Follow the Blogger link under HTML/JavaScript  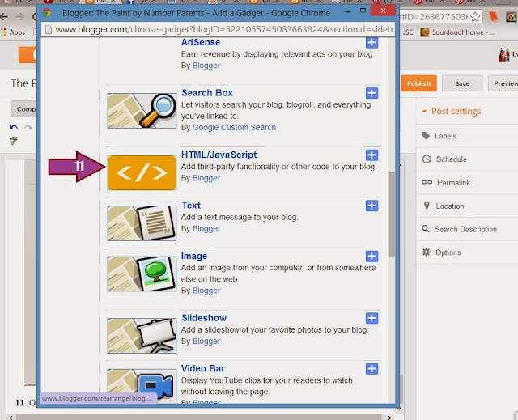coord(206,178)
